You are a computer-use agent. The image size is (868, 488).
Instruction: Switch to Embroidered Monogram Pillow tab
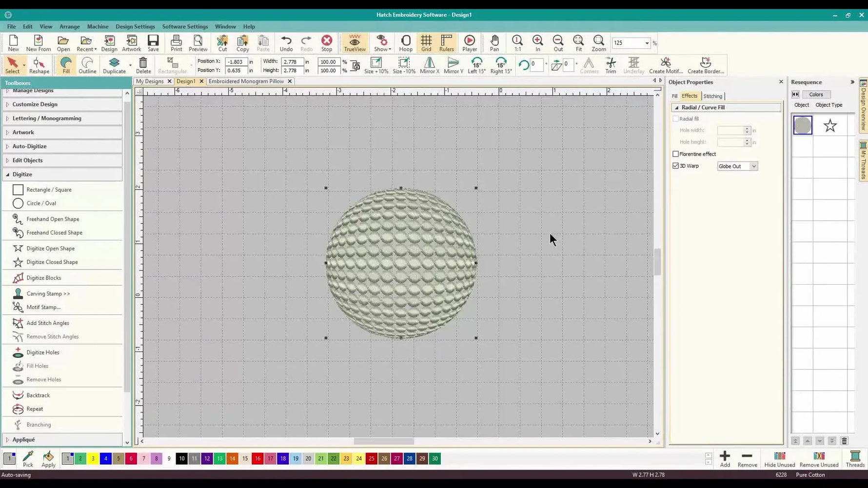(x=246, y=81)
